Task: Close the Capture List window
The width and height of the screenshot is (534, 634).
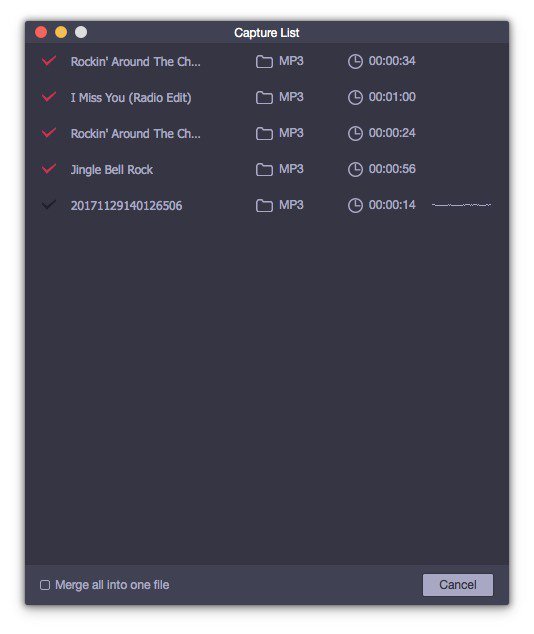Action: (x=41, y=32)
